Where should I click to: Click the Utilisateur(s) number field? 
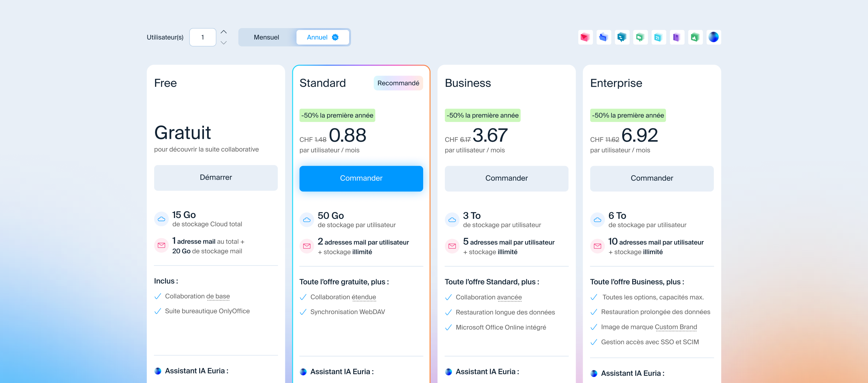tap(203, 37)
